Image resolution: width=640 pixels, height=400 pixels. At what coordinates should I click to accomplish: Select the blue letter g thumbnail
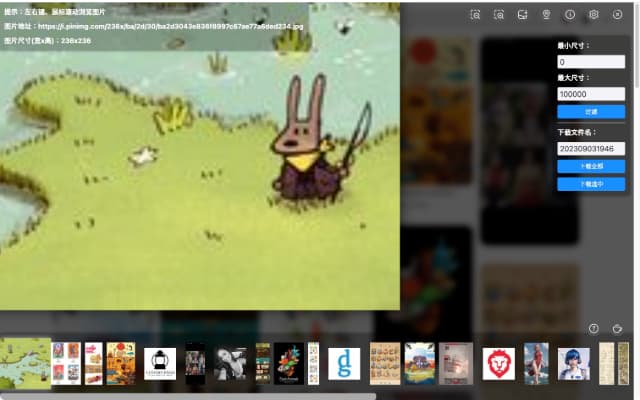344,363
